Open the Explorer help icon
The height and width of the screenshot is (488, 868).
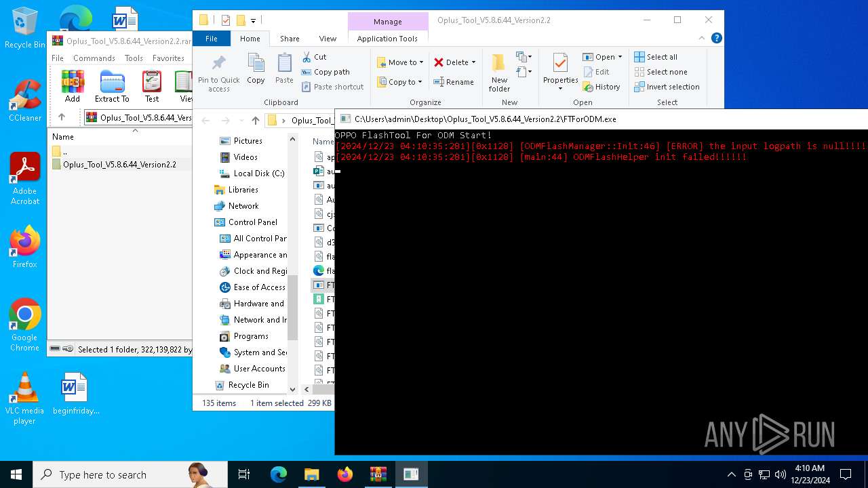coord(716,39)
